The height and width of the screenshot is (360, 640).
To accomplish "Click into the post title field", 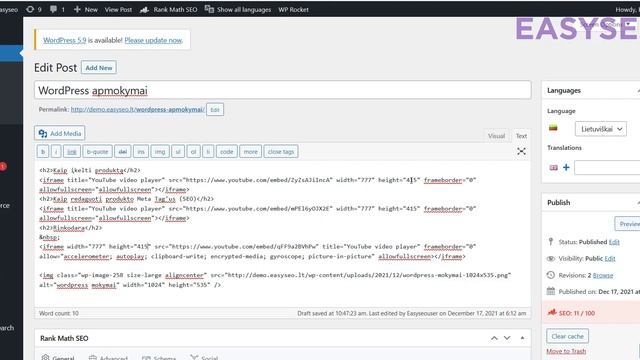I will tap(283, 90).
